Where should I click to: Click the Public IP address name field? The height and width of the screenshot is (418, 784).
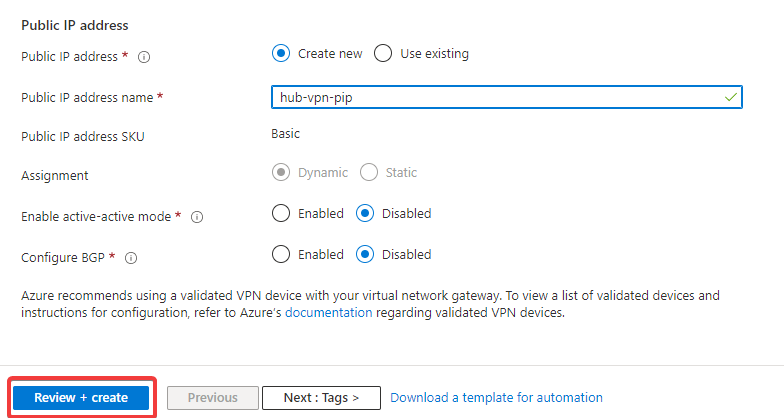point(495,97)
